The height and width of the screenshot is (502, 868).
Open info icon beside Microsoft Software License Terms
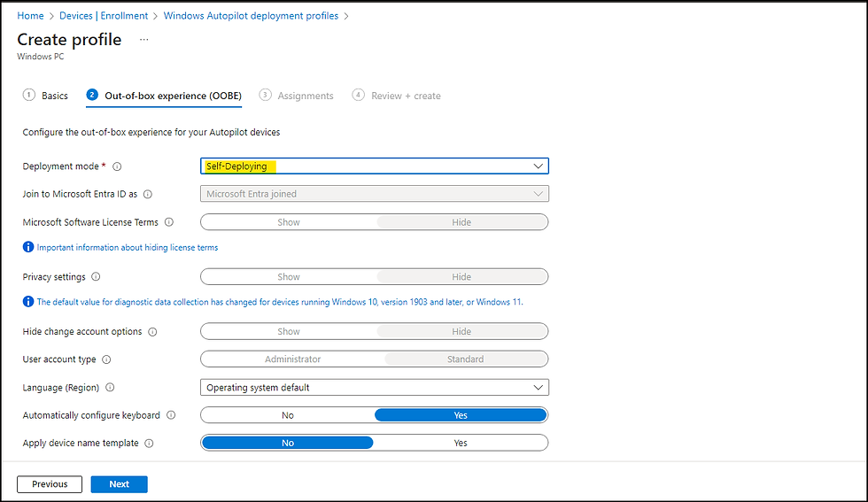pos(169,222)
